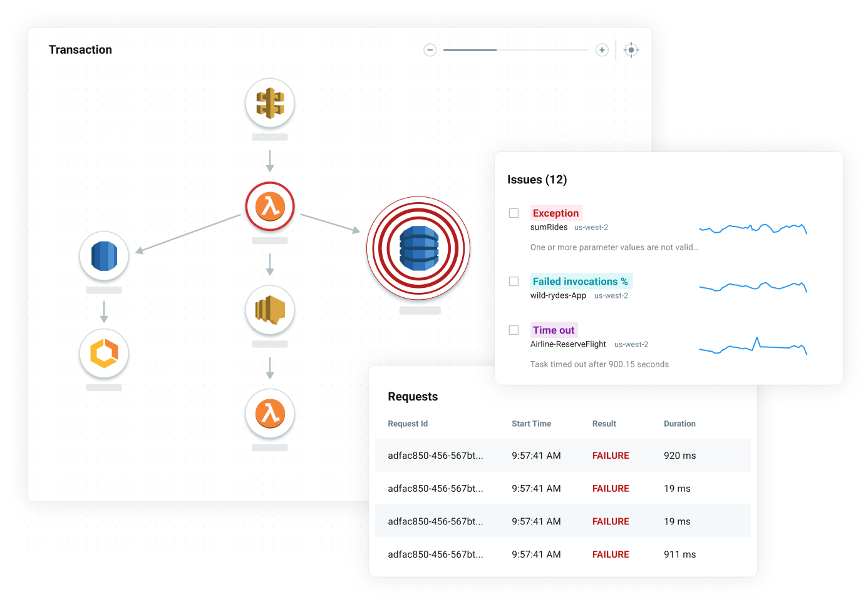Image resolution: width=868 pixels, height=602 pixels.
Task: Open the Exception issue label
Action: click(556, 213)
